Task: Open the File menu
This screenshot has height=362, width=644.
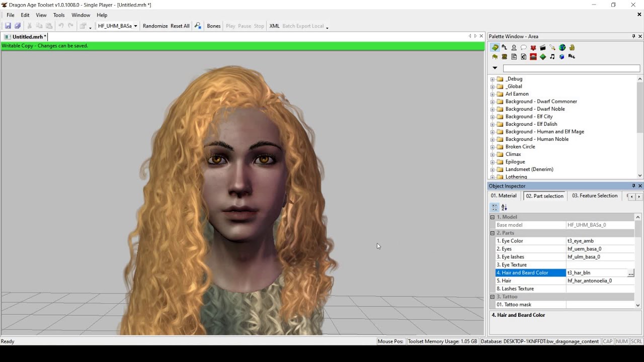Action: tap(10, 15)
